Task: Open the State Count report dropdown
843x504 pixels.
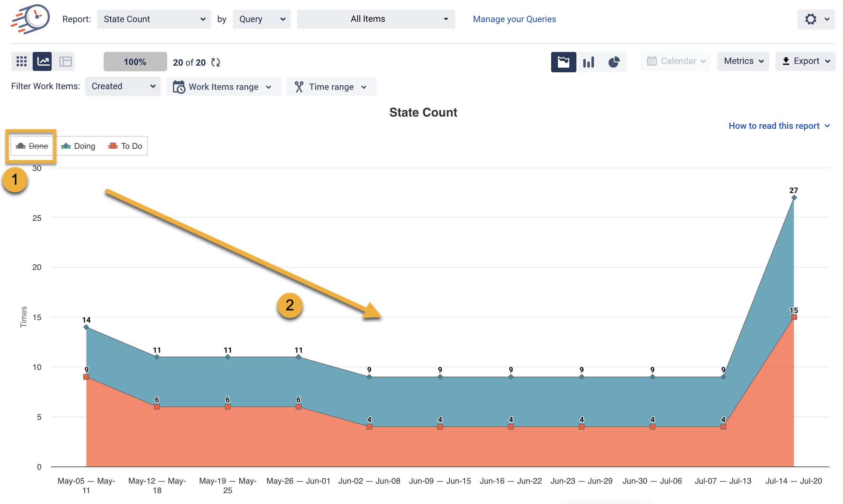Action: click(x=154, y=19)
